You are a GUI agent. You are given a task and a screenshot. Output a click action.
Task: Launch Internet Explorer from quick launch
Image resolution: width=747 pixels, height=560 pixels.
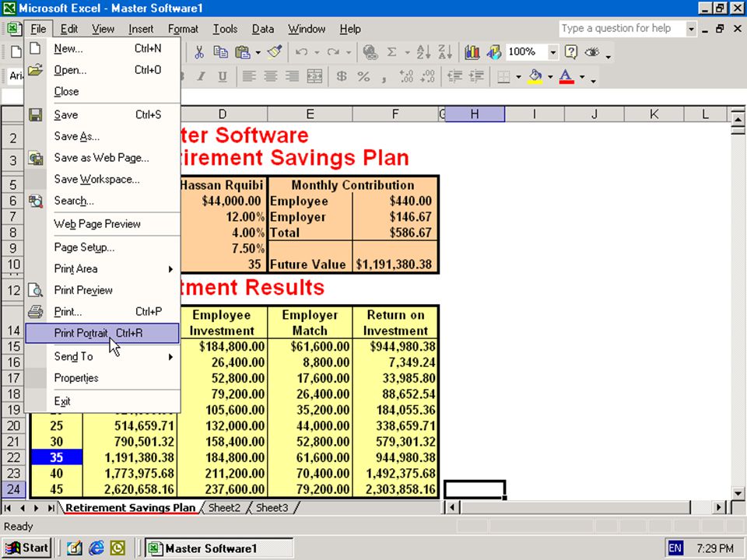click(x=96, y=548)
